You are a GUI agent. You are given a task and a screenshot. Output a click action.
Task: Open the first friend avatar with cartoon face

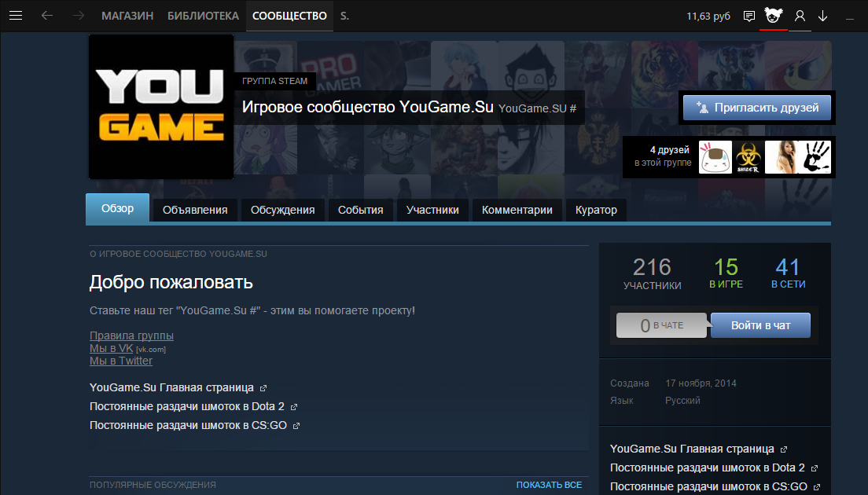tap(715, 157)
